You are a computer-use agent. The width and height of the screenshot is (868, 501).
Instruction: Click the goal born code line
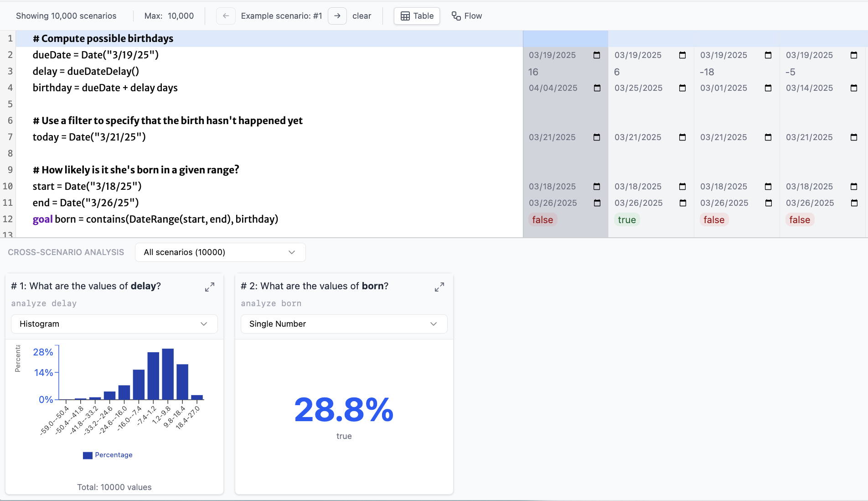(155, 219)
